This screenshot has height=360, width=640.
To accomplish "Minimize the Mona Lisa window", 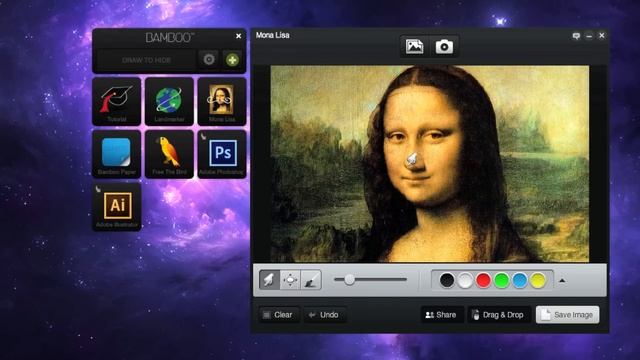I will (x=589, y=36).
